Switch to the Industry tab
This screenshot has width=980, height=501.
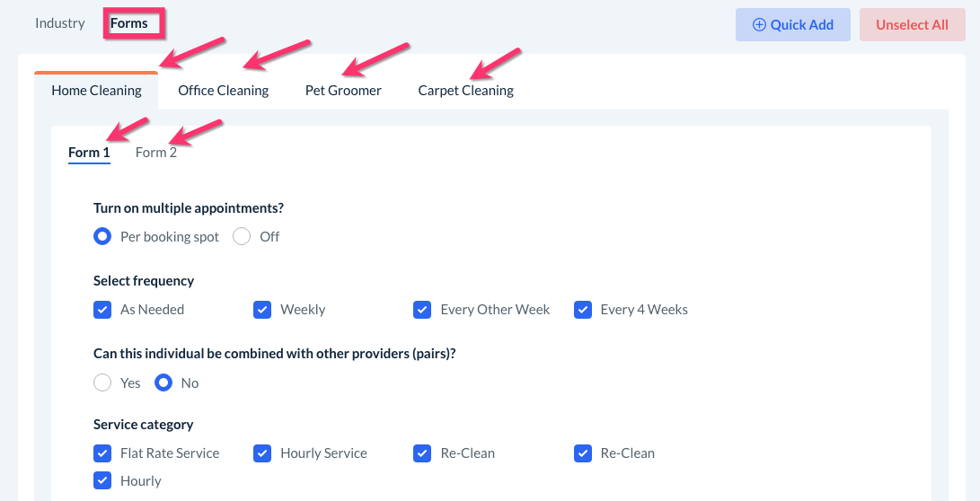[x=60, y=23]
